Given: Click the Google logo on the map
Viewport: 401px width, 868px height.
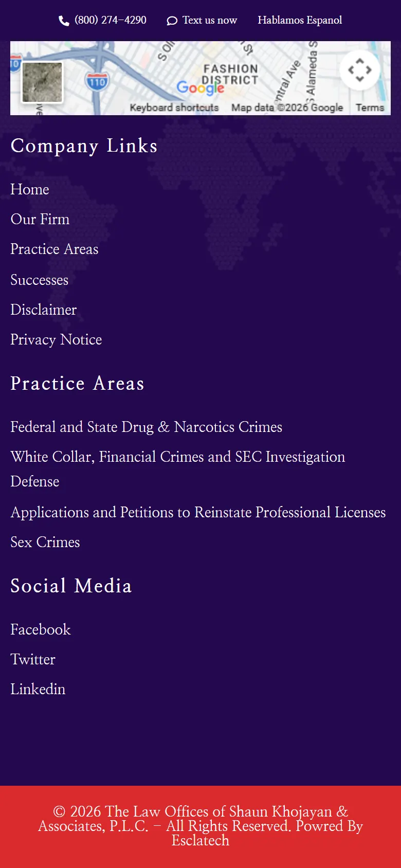Looking at the screenshot, I should [x=200, y=88].
